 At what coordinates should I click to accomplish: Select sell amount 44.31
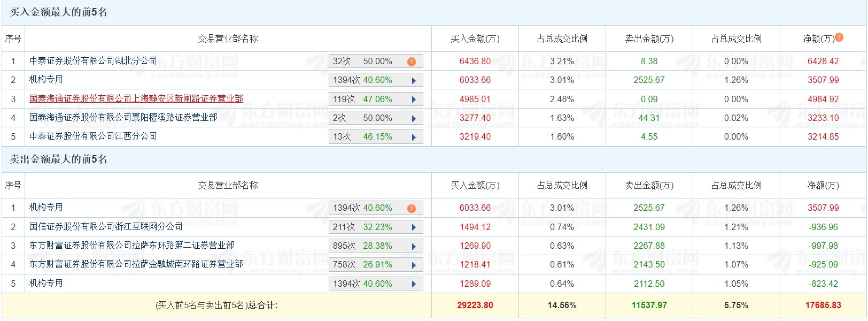point(649,118)
